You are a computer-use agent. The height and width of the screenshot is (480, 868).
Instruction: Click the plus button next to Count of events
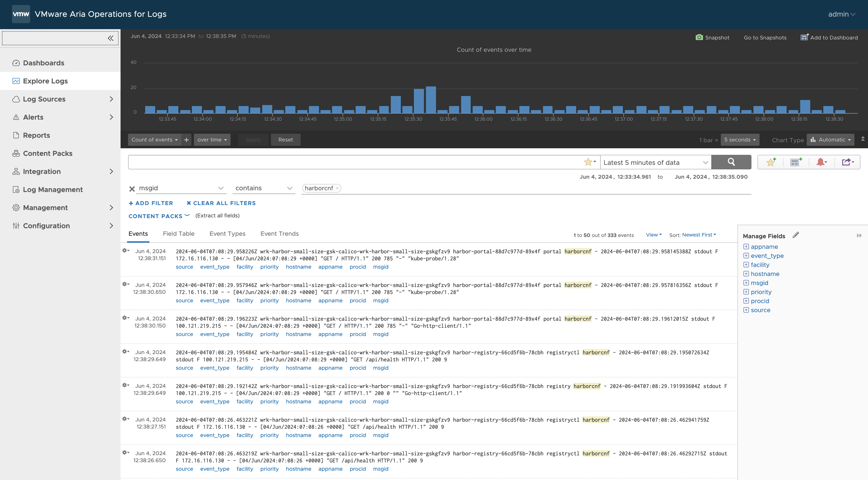click(186, 139)
